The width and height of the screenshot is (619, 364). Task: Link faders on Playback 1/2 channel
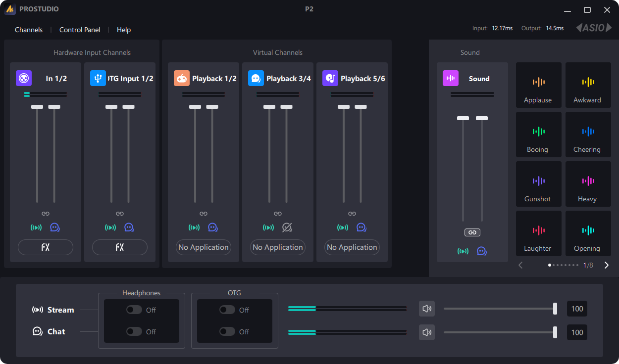(204, 214)
